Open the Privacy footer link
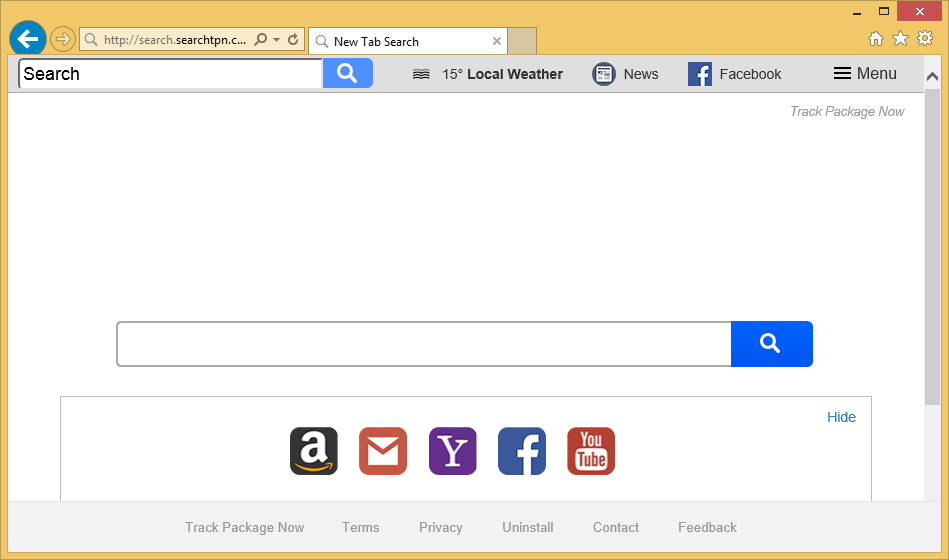Image resolution: width=949 pixels, height=560 pixels. (x=440, y=527)
